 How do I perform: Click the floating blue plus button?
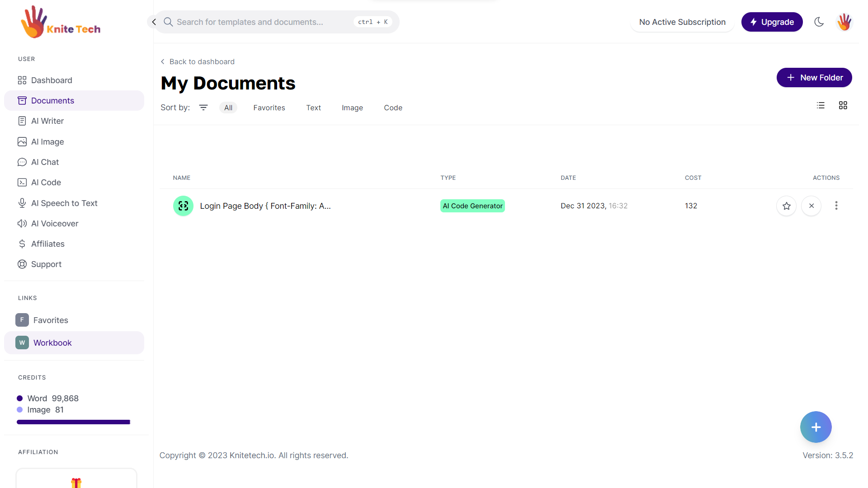pyautogui.click(x=816, y=427)
